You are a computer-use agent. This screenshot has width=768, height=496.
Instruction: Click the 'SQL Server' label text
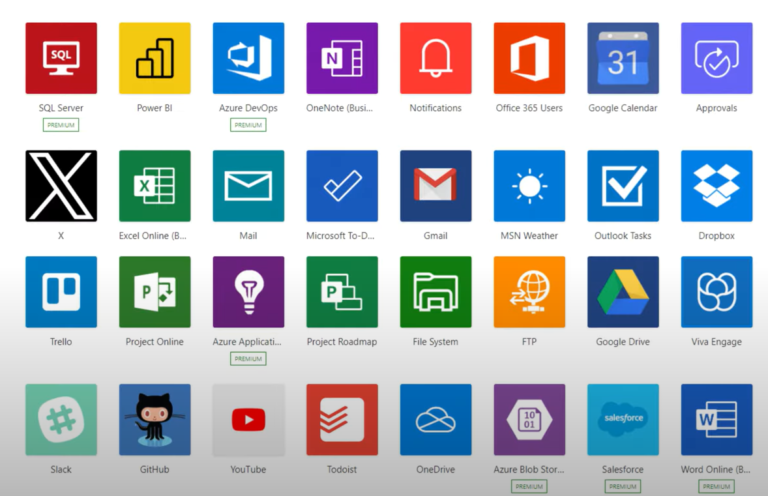point(61,108)
